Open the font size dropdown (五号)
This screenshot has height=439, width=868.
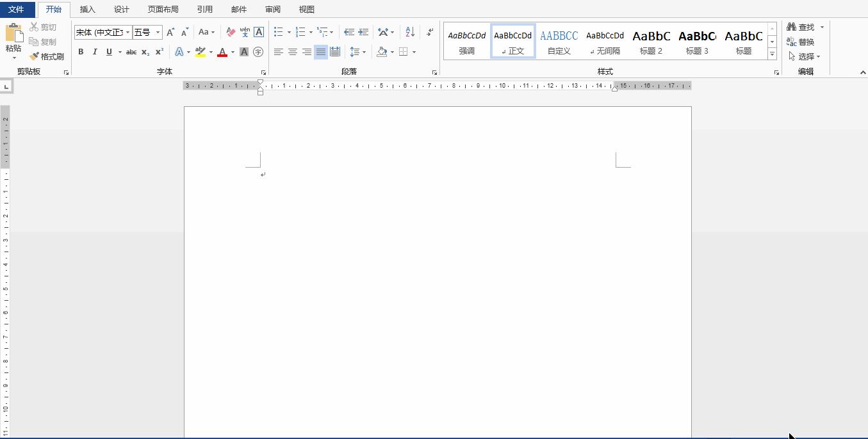coord(158,32)
